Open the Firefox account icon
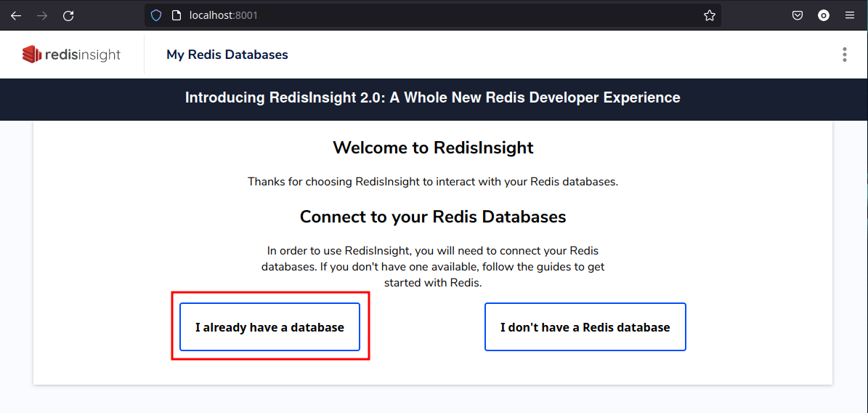The height and width of the screenshot is (413, 868). coord(824,15)
